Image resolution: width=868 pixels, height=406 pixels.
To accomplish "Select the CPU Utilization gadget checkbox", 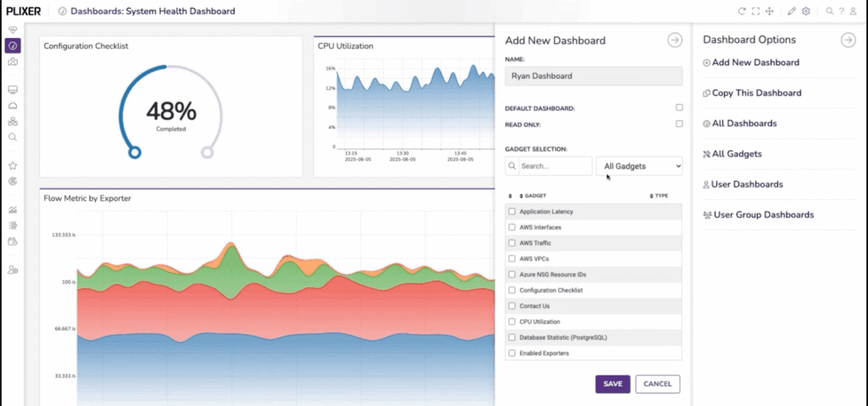I will [511, 322].
